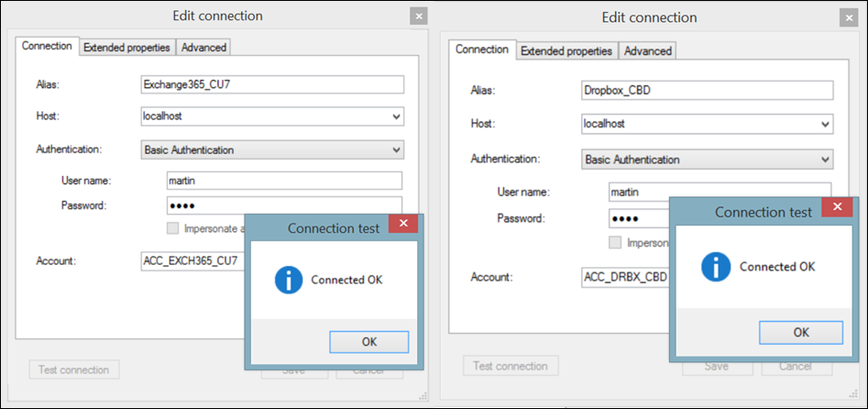Close the left Connection test popup
868x409 pixels.
click(x=403, y=224)
